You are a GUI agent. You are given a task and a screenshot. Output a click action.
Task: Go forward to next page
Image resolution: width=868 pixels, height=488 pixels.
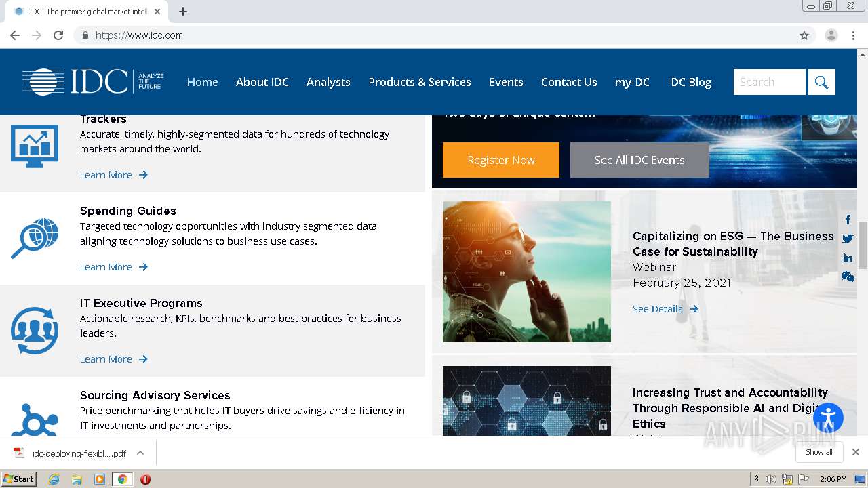coord(37,35)
